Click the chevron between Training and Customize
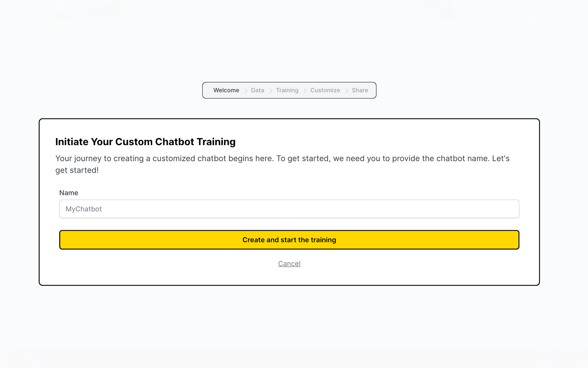Screen dimensions: 588x368 pyautogui.click(x=305, y=91)
